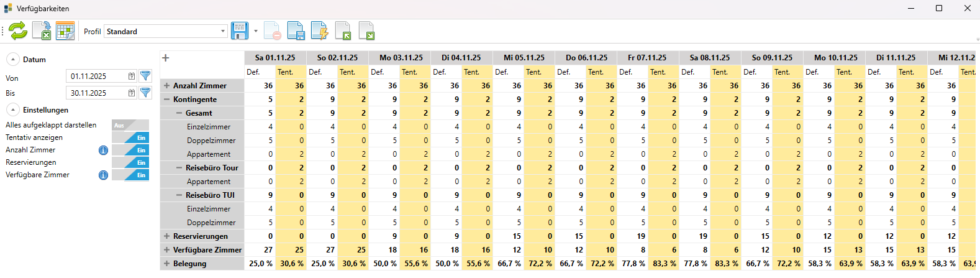980x278 pixels.
Task: Click the plus sign above the row headers
Action: click(x=166, y=58)
